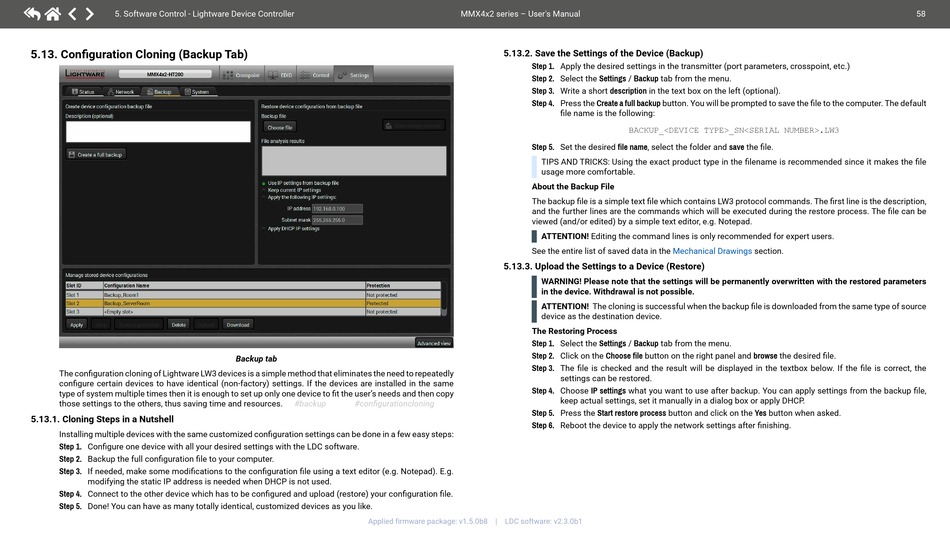Click the Subnet mask field
Screen dimensions: 950x533
[337, 220]
